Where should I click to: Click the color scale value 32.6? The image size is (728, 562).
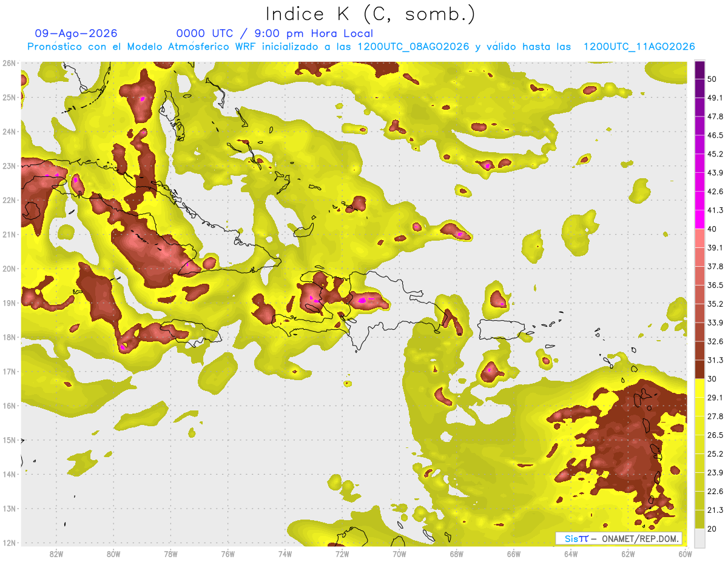[x=715, y=341]
